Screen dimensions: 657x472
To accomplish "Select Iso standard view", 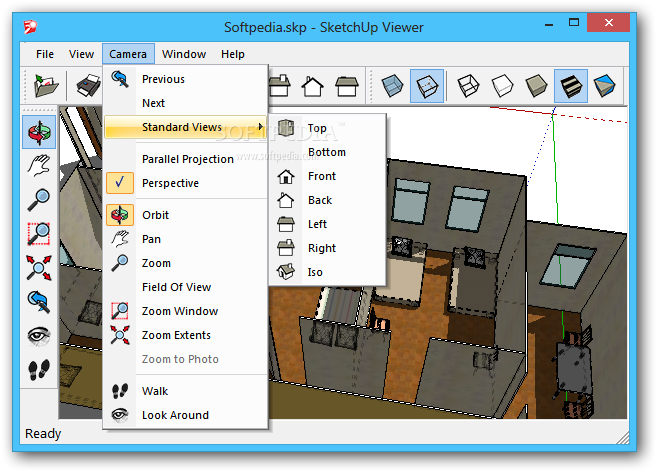I will (x=327, y=272).
